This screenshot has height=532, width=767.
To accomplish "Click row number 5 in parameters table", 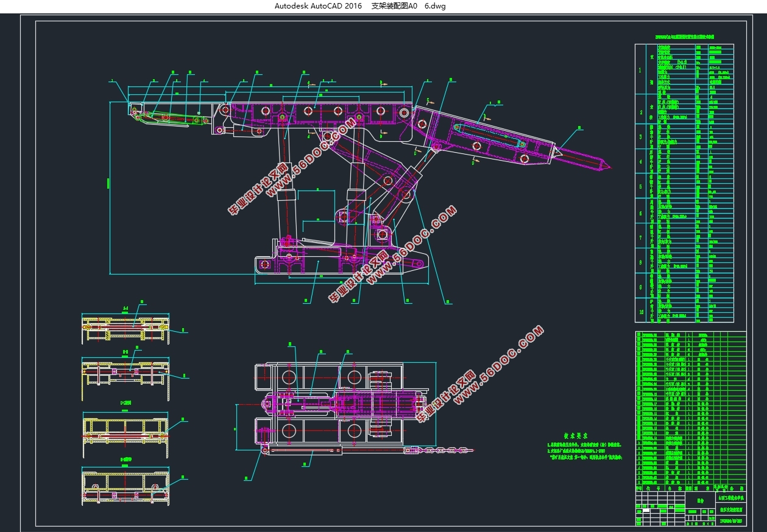I will coord(640,186).
